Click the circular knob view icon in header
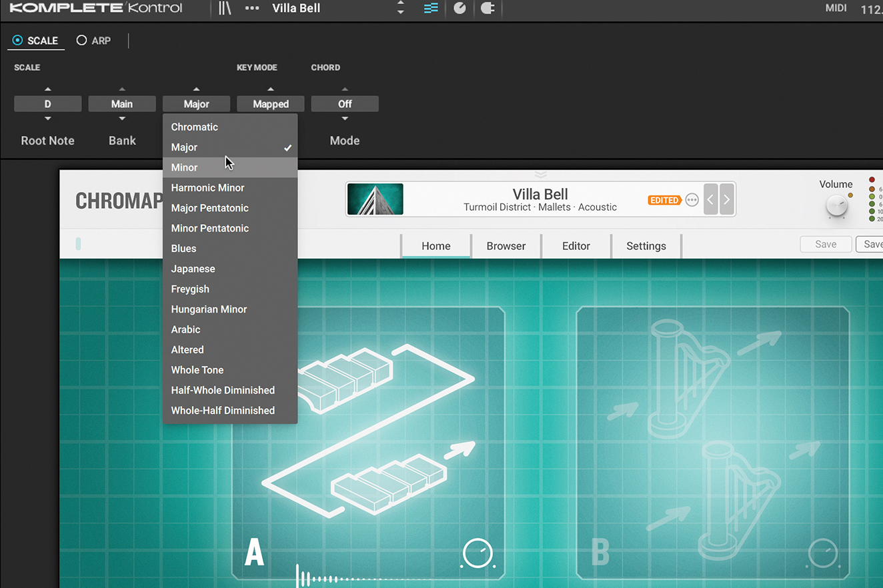 pyautogui.click(x=460, y=8)
